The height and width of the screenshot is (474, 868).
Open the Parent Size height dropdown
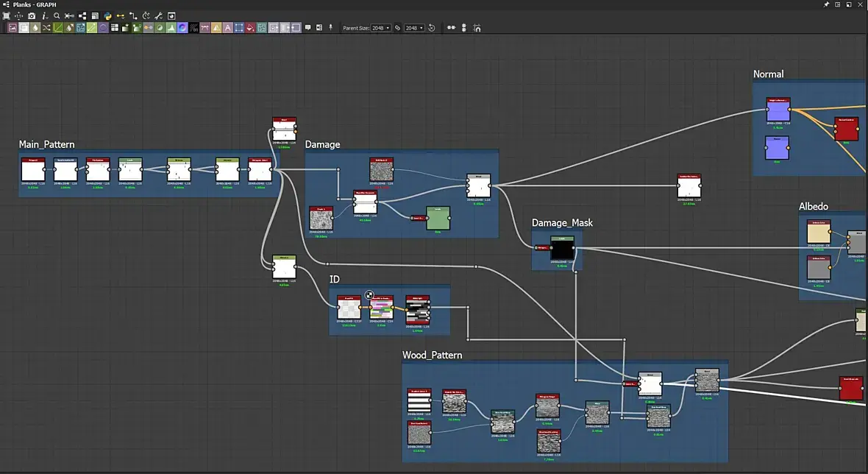(x=415, y=28)
